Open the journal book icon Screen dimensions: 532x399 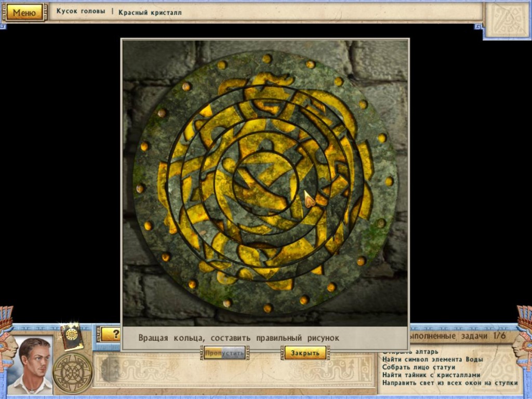72,336
